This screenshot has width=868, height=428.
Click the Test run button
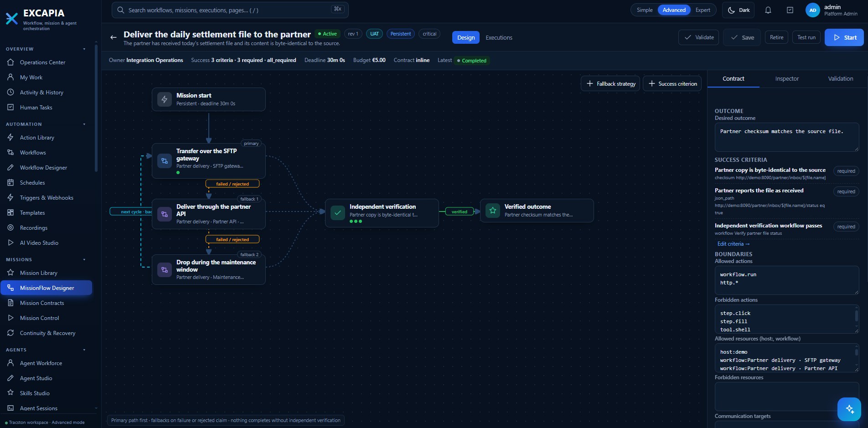(x=806, y=37)
